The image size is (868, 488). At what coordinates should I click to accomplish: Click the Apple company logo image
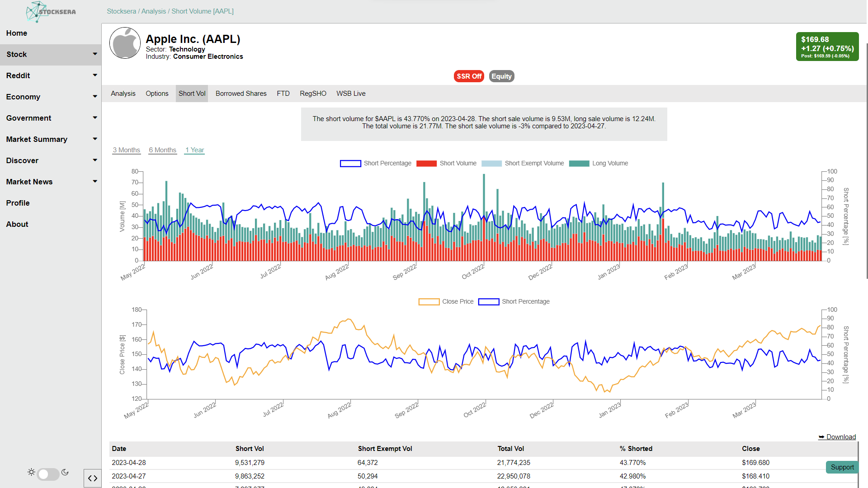click(125, 43)
